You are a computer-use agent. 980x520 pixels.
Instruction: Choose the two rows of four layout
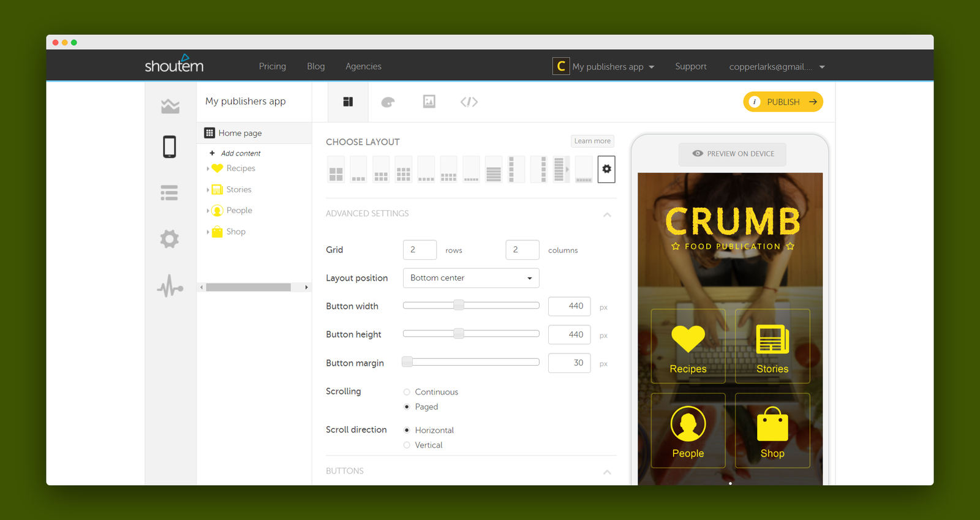click(x=448, y=169)
